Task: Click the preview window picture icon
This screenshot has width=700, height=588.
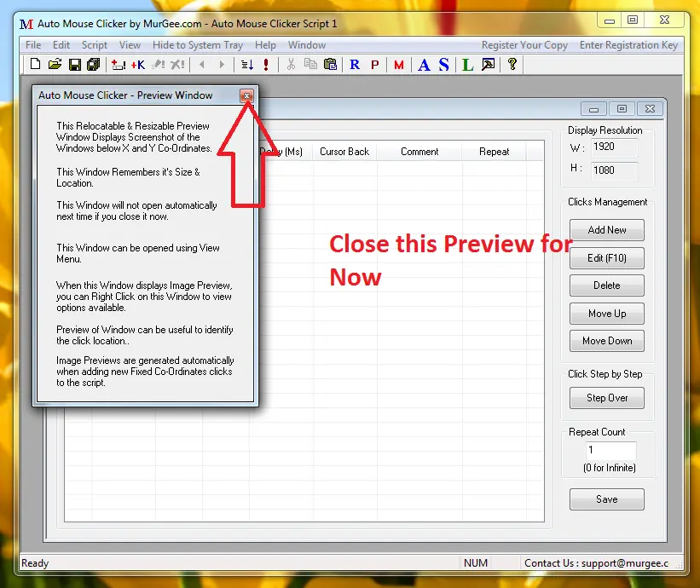Action: (x=489, y=65)
